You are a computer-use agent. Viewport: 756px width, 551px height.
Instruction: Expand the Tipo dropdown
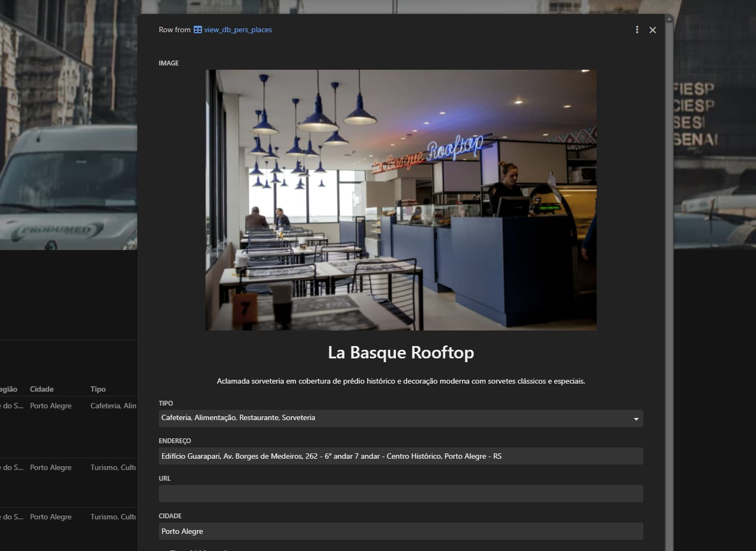[401, 418]
